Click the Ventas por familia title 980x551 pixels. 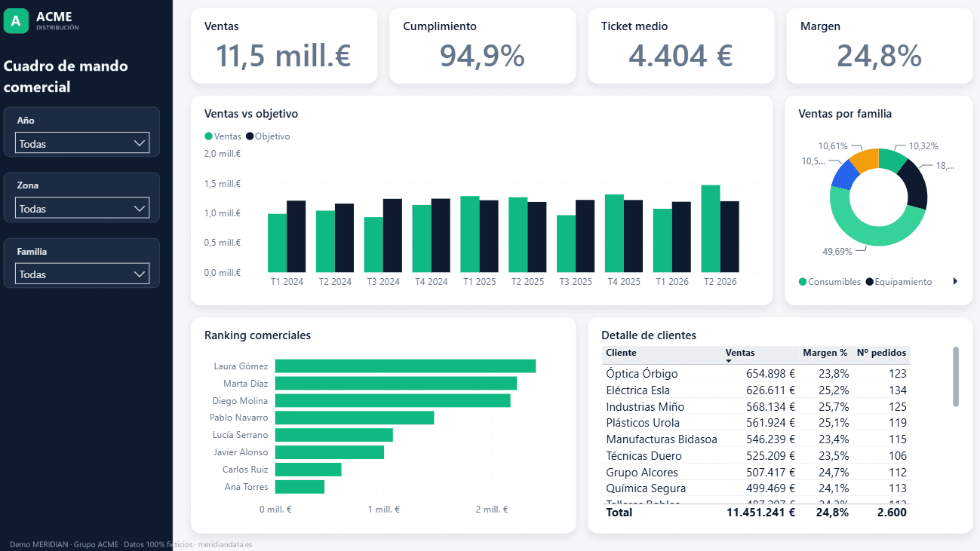tap(845, 114)
